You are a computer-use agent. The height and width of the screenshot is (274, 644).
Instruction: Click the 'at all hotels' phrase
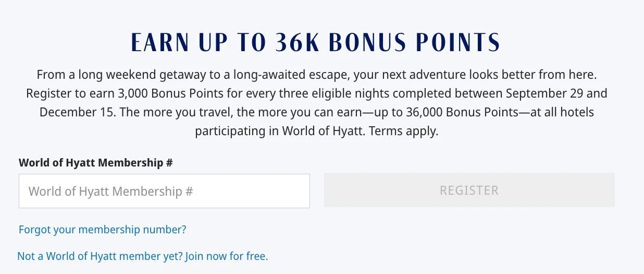click(561, 112)
